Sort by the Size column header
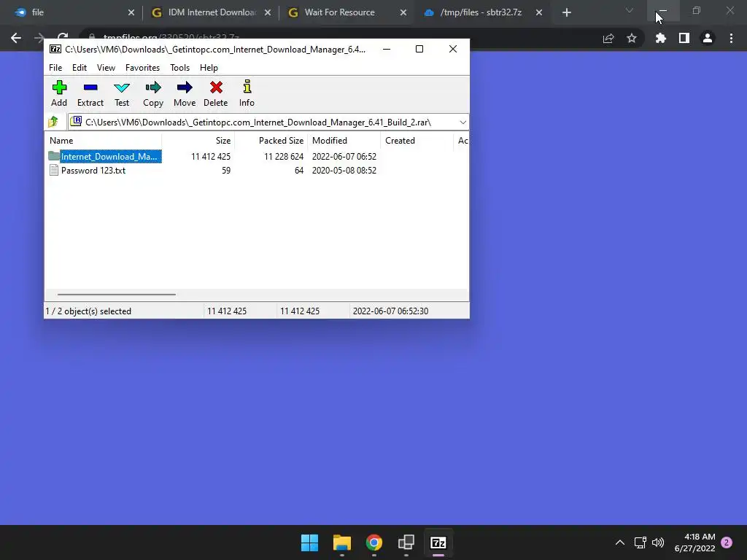The image size is (747, 560). pyautogui.click(x=198, y=141)
